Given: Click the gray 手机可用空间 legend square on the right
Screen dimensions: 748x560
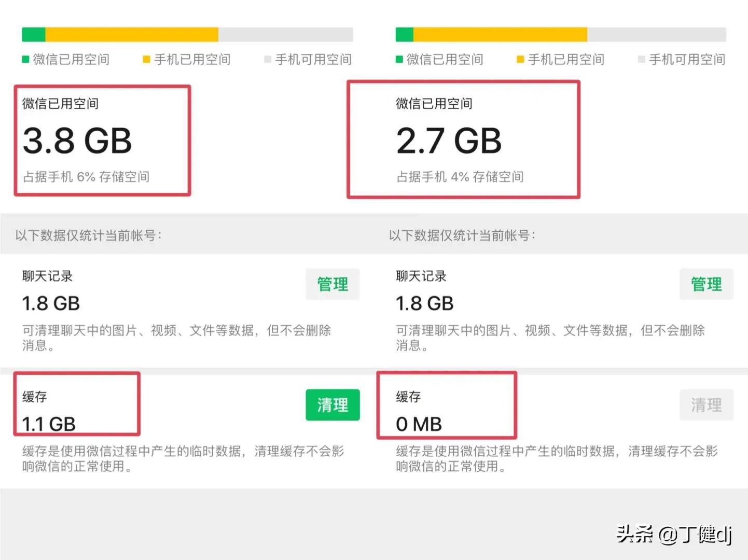Looking at the screenshot, I should click(641, 59).
